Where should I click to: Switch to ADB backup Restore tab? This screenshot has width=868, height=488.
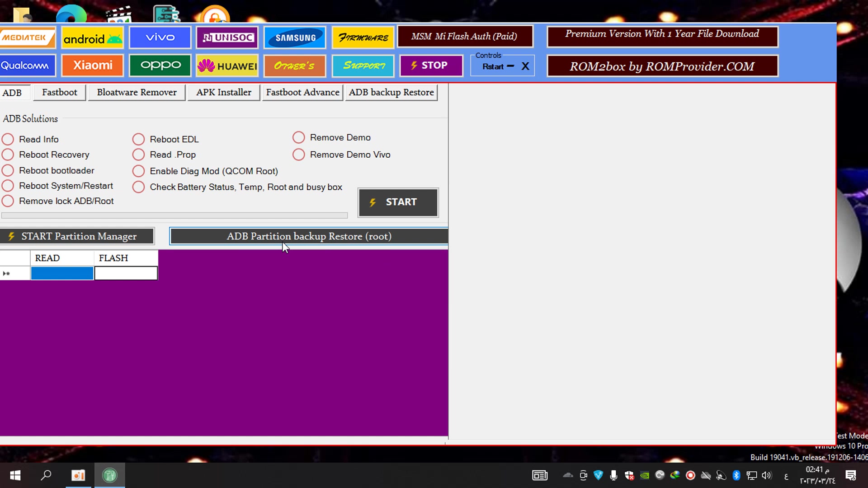pyautogui.click(x=391, y=92)
